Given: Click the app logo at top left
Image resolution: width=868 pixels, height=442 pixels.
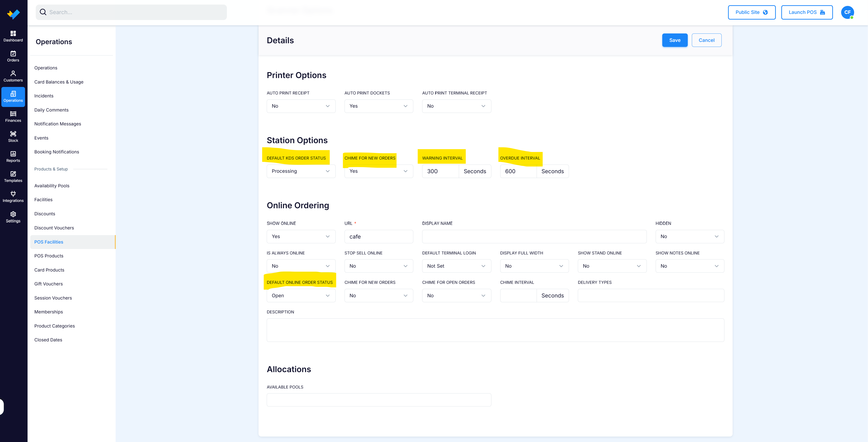Looking at the screenshot, I should coord(13,14).
